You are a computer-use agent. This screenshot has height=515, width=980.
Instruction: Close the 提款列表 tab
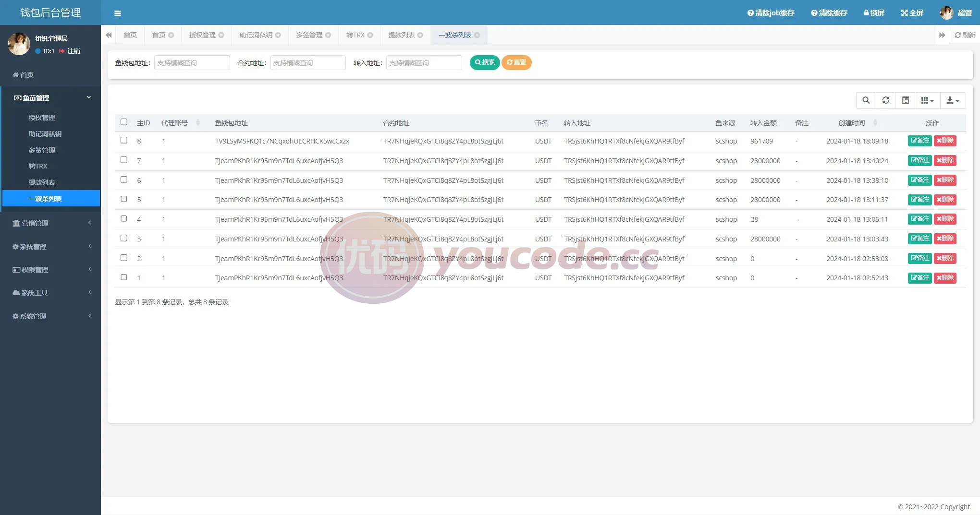(x=420, y=35)
